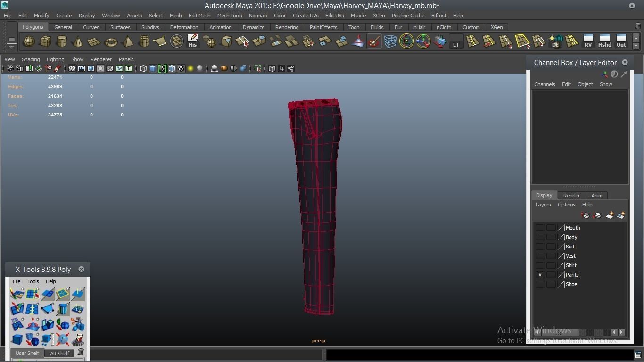Toggle visibility of the Shirt layer

[540, 265]
